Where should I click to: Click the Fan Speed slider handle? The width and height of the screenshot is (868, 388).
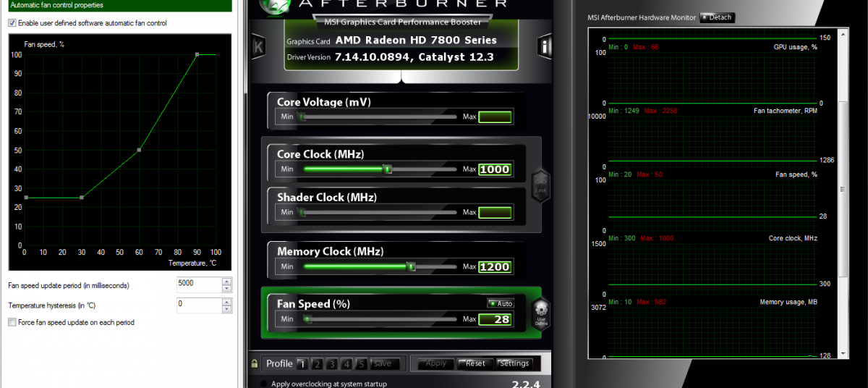[308, 319]
